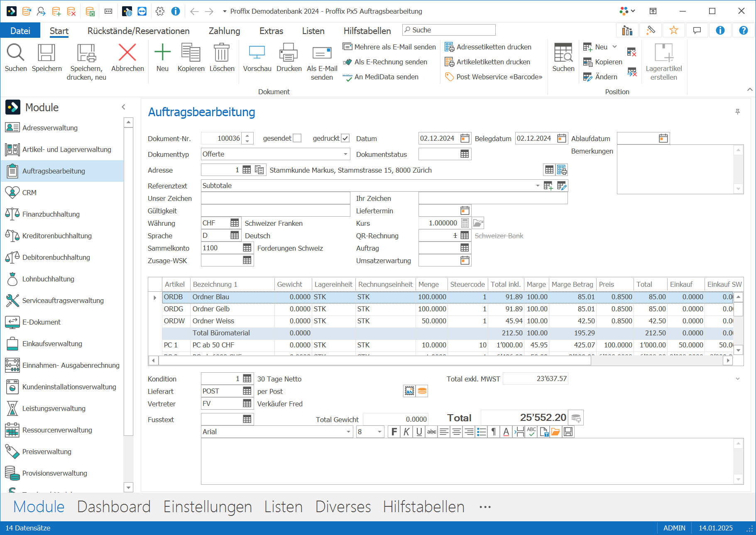Screen dimensions: 756x535
Task: Open the Finanzbuchhaltung module
Action: [62, 214]
